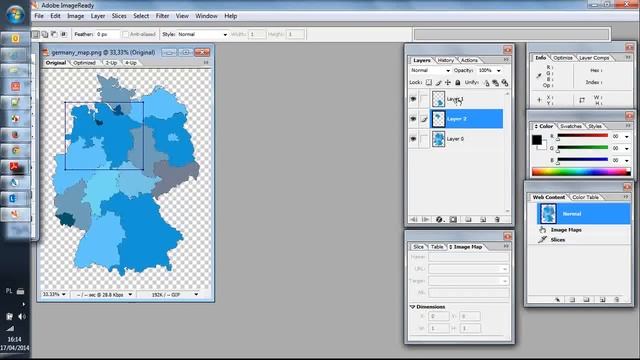Switch to the Actions tab

point(469,60)
